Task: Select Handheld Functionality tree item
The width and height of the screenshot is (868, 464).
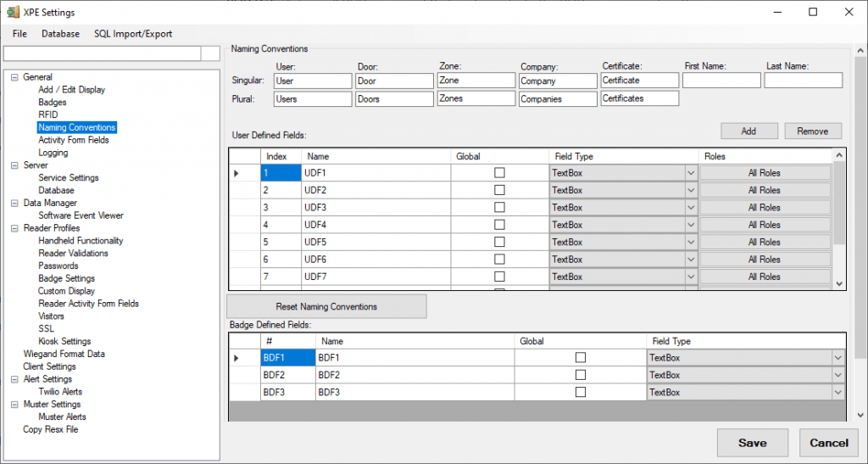Action: tap(81, 241)
